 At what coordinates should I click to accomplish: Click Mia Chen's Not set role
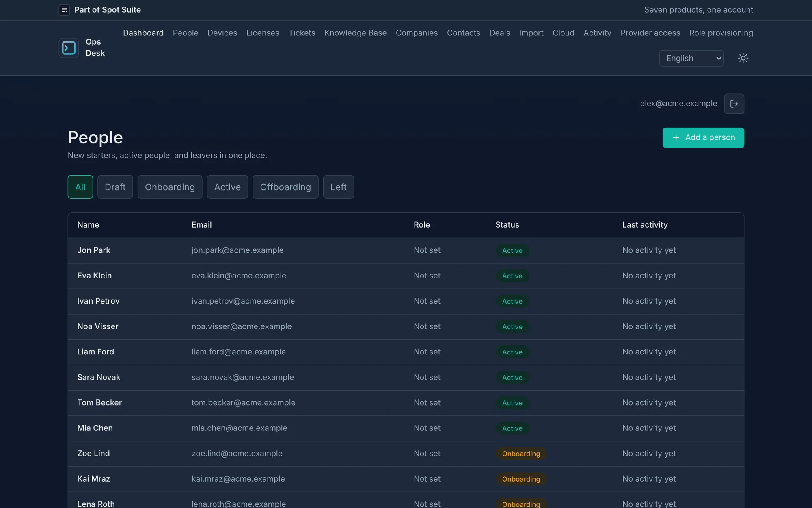coord(427,428)
